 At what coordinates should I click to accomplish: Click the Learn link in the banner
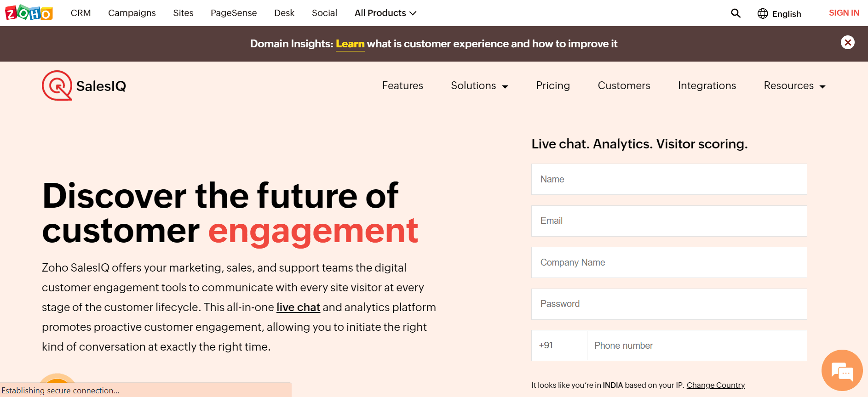click(350, 44)
